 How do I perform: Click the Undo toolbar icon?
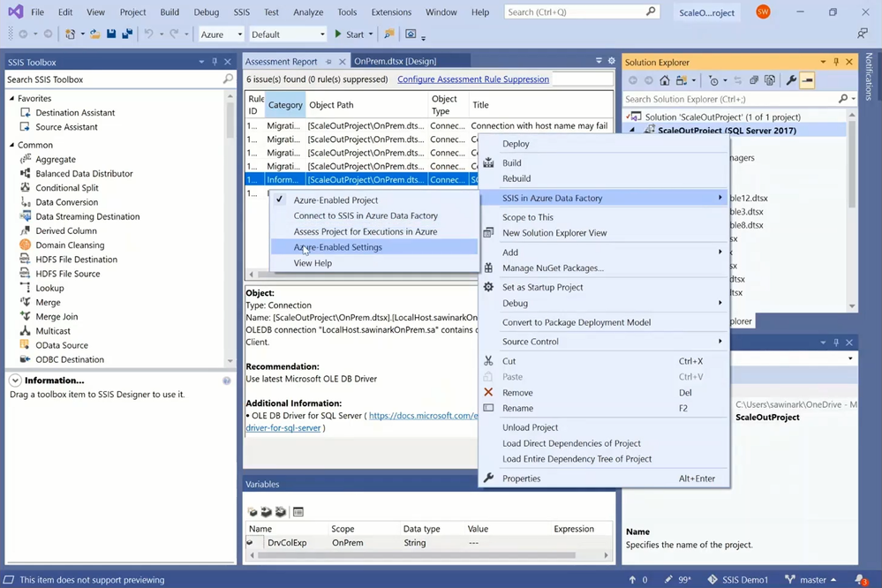click(148, 34)
